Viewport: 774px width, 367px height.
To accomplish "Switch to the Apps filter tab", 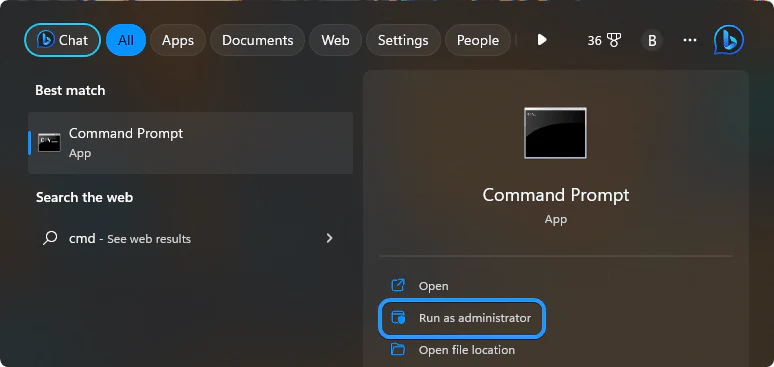I will 178,40.
